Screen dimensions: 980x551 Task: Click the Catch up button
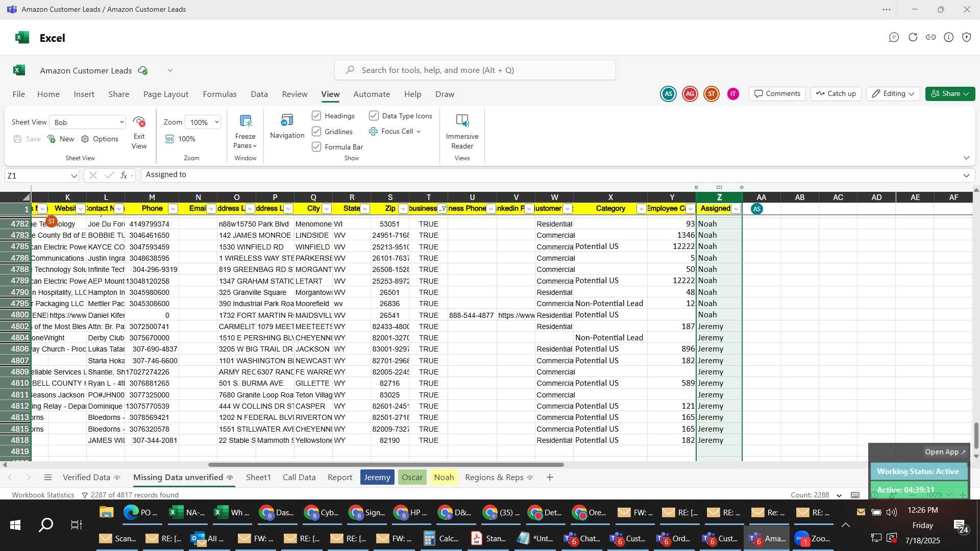tap(836, 94)
